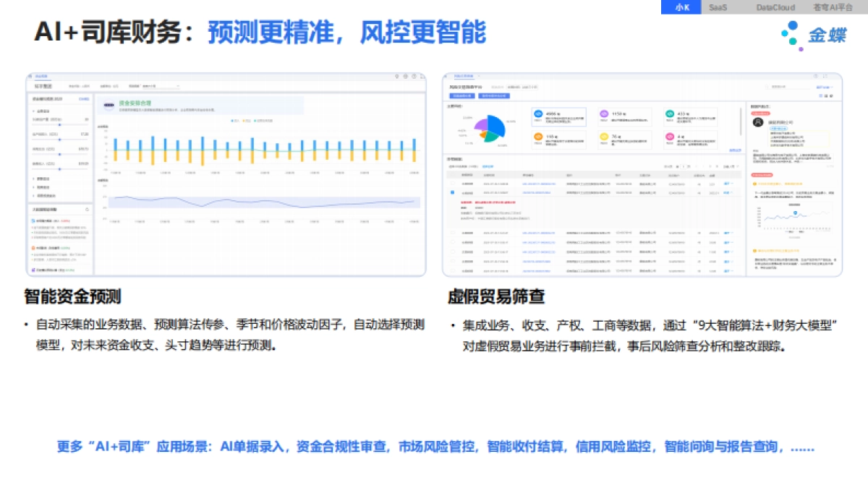This screenshot has height=488, width=868.
Task: Adjust the topmost factor slider in the sidebar
Action: (x=59, y=124)
